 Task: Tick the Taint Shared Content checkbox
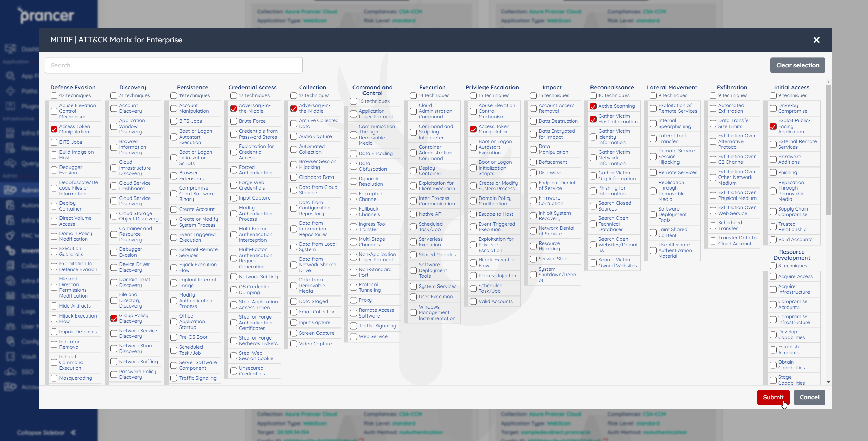point(653,233)
